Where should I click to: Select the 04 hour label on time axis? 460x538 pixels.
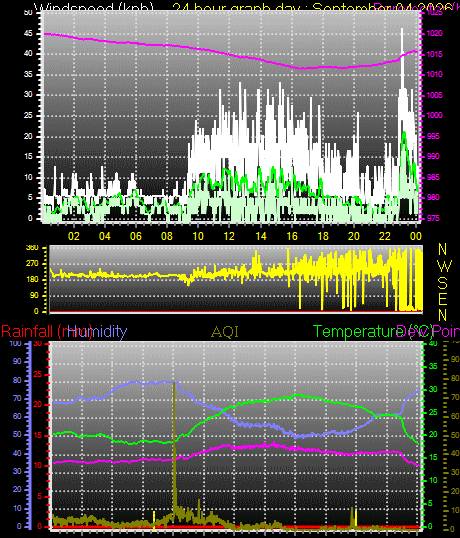pos(105,236)
